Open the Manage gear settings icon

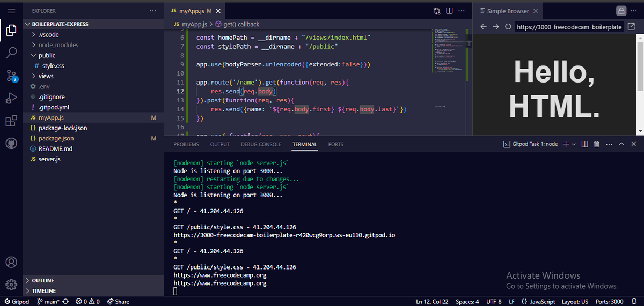[x=11, y=285]
